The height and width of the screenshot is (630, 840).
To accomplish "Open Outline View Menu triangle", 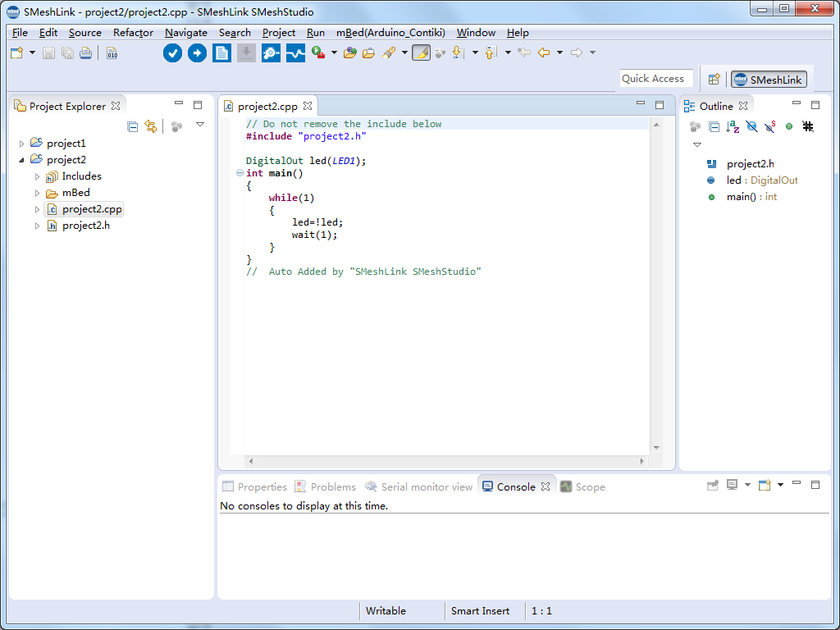I will pyautogui.click(x=697, y=144).
